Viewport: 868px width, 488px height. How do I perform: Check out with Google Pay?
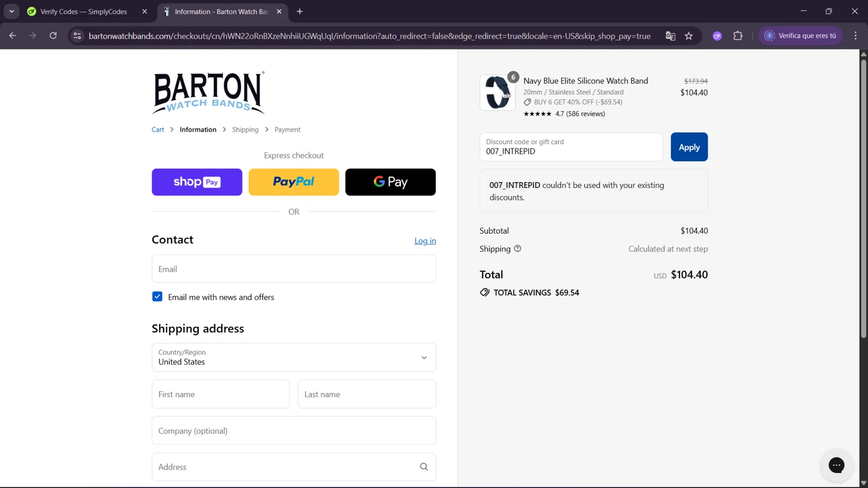coord(391,182)
